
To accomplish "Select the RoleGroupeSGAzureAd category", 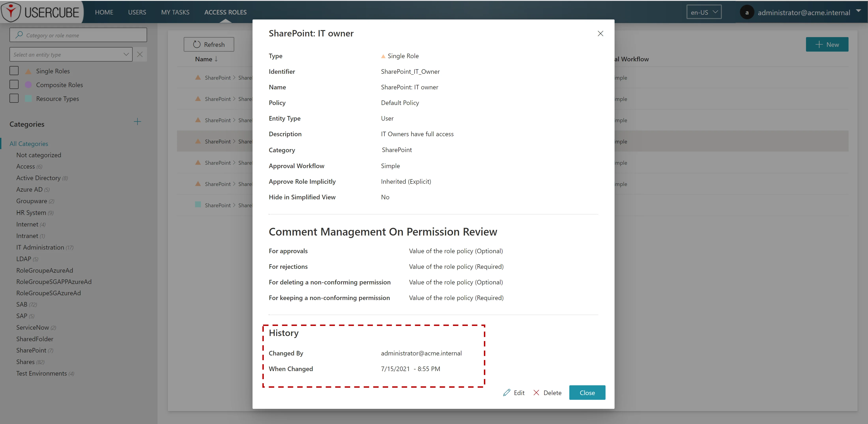I will (49, 293).
